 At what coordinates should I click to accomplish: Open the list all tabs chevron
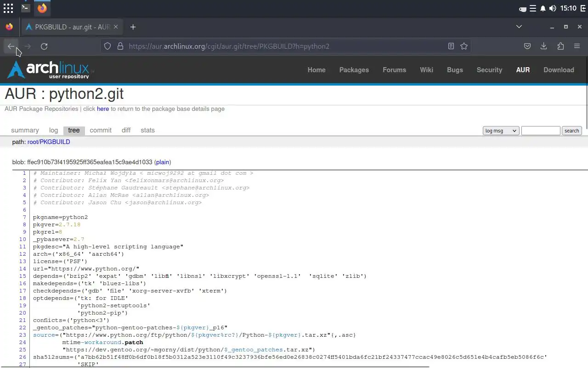pos(519,27)
